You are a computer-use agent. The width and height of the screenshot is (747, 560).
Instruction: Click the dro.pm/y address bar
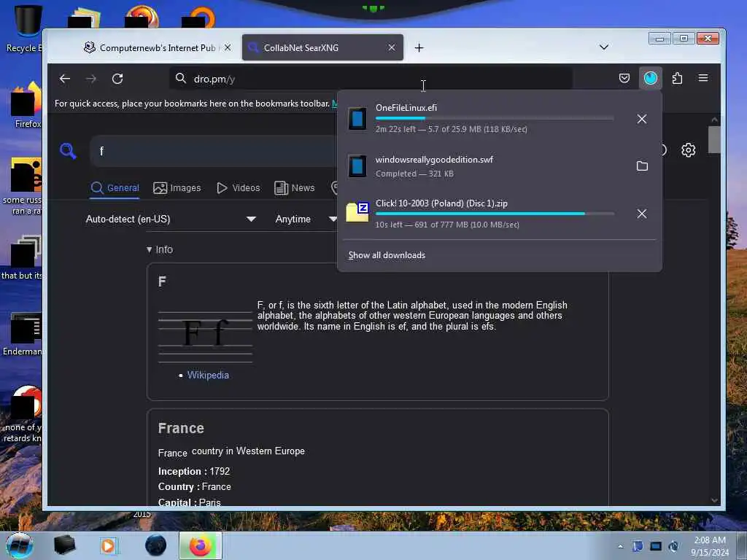[x=371, y=79]
